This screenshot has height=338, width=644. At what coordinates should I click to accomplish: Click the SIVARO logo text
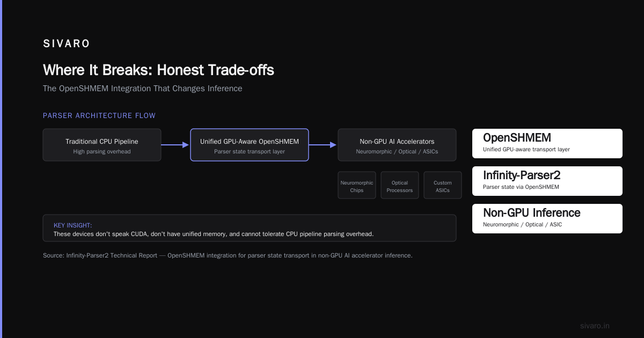[x=67, y=44]
